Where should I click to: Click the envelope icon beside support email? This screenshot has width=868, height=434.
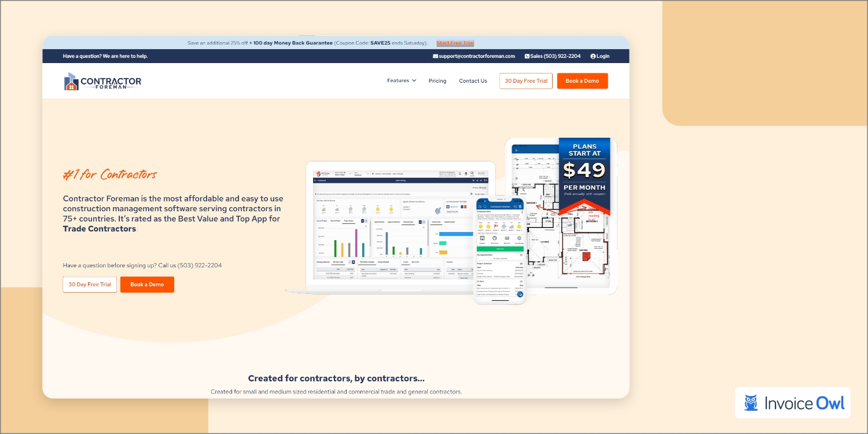click(x=435, y=56)
